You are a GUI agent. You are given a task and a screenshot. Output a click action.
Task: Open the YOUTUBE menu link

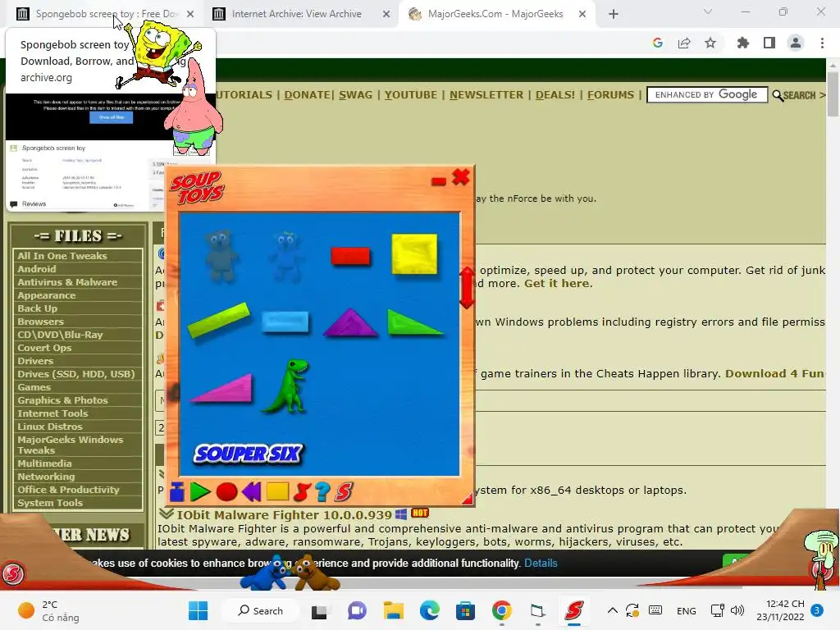coord(411,95)
